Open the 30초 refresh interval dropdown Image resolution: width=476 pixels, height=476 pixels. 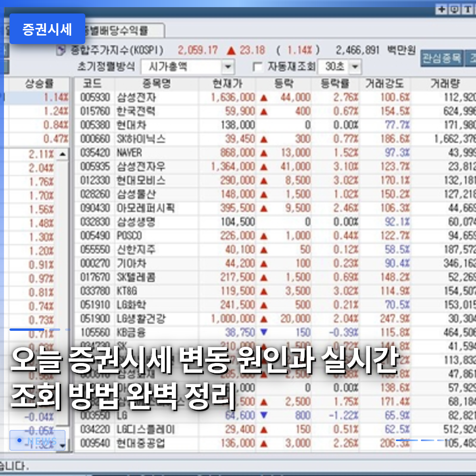click(355, 67)
